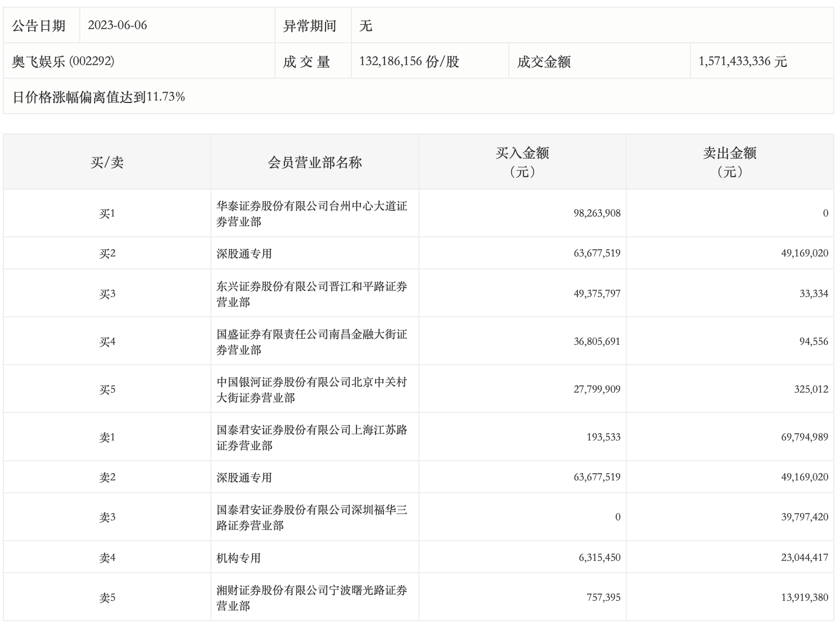This screenshot has height=629, width=840.
Task: Click the 会员营业部名称 column header
Action: click(314, 163)
